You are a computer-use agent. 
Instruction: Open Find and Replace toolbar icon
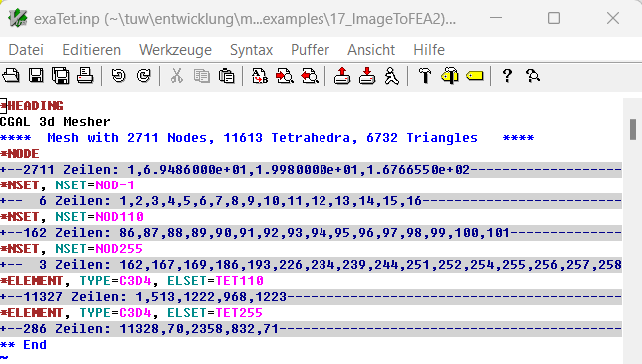tap(260, 76)
